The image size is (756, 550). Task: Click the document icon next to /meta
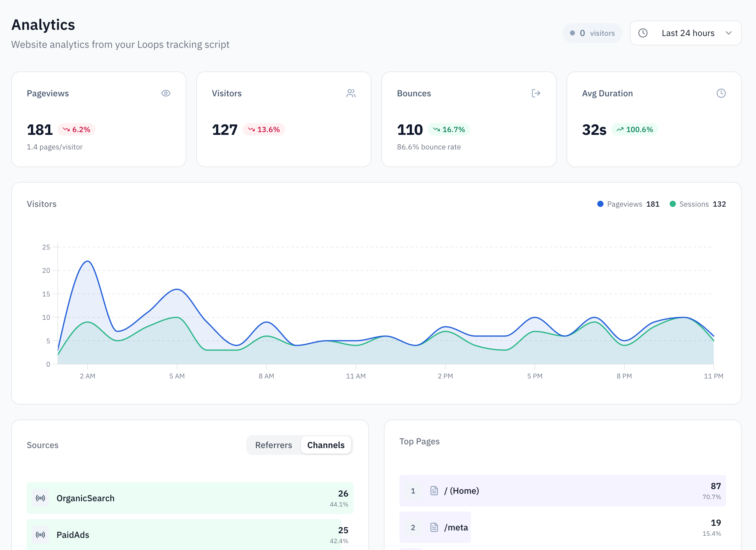(434, 527)
